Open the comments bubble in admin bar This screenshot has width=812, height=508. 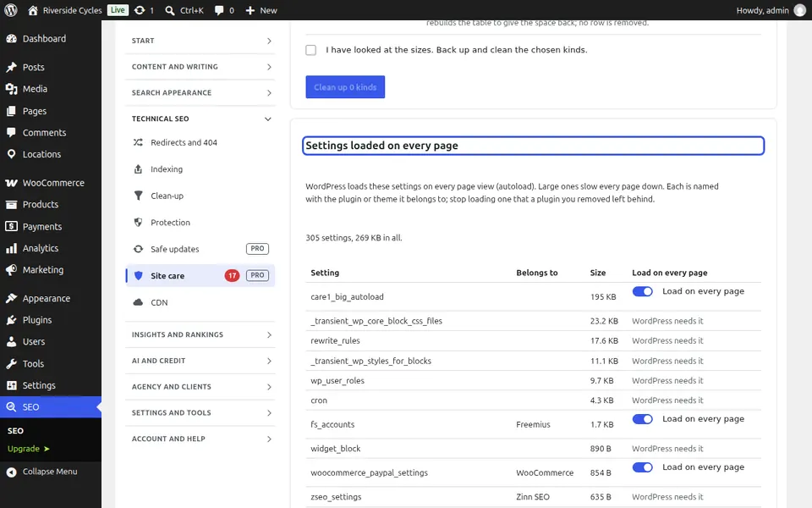click(x=224, y=10)
